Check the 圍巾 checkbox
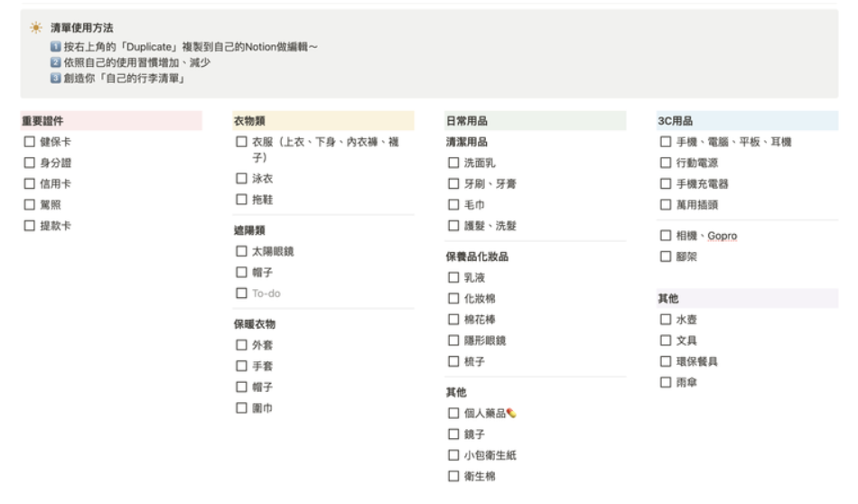Viewport: 858px width, 504px height. point(241,407)
